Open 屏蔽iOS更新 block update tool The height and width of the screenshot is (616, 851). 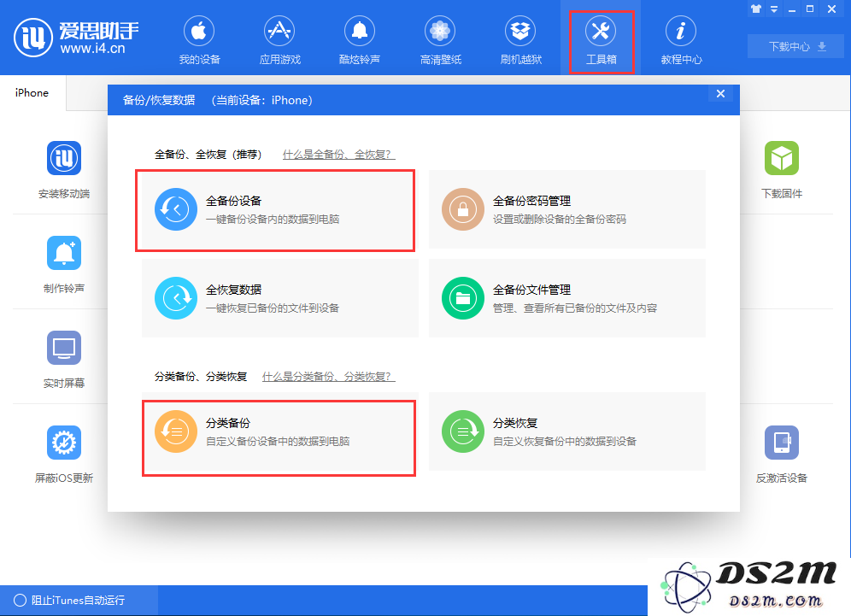(64, 455)
